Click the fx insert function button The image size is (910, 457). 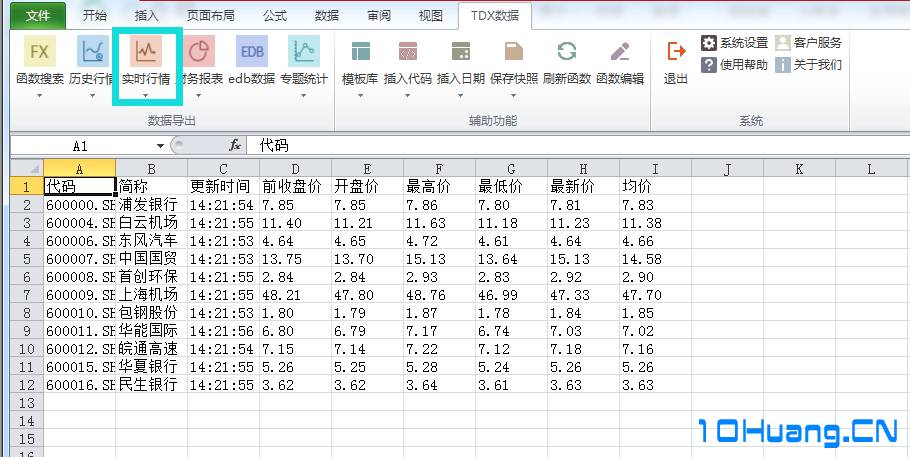[x=235, y=146]
